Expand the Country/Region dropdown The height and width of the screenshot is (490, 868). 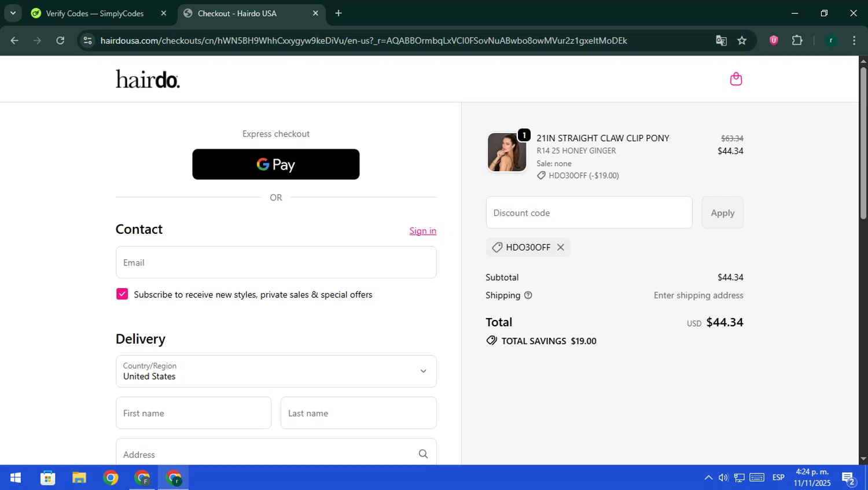[276, 371]
